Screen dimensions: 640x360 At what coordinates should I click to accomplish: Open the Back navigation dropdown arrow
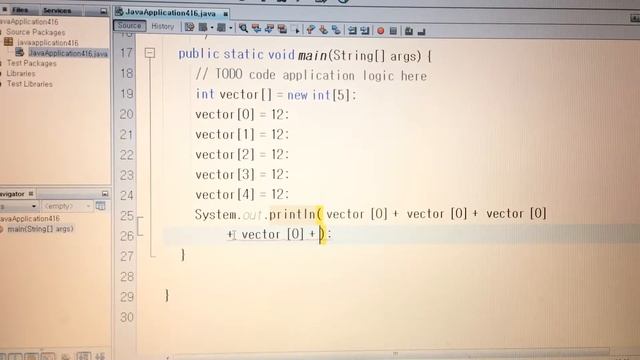[212, 28]
